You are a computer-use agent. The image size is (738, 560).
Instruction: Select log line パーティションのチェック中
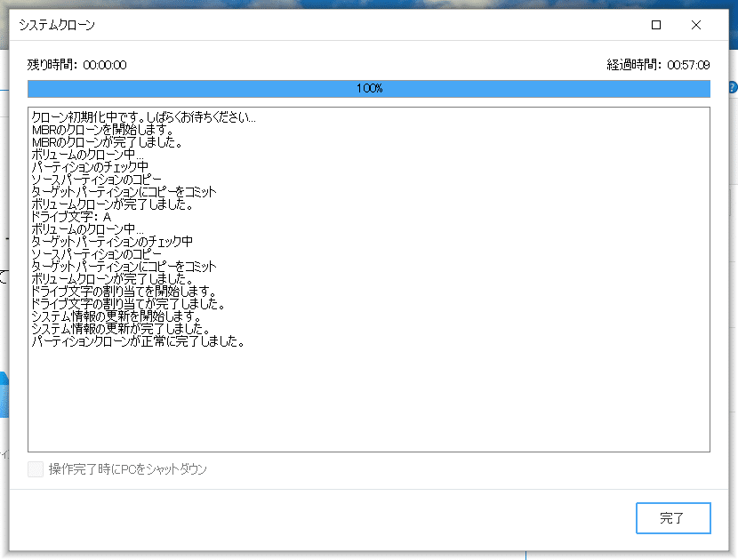90,166
